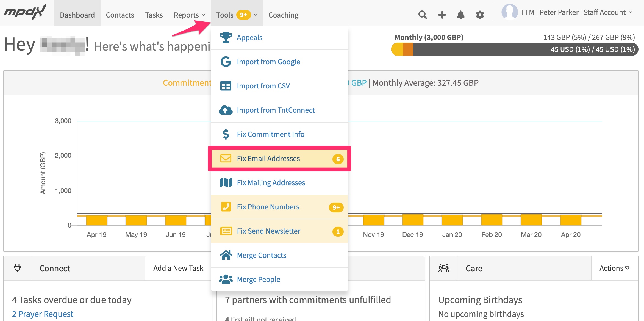Click the Feb 20 chart bar
644x321 pixels.
(x=492, y=220)
